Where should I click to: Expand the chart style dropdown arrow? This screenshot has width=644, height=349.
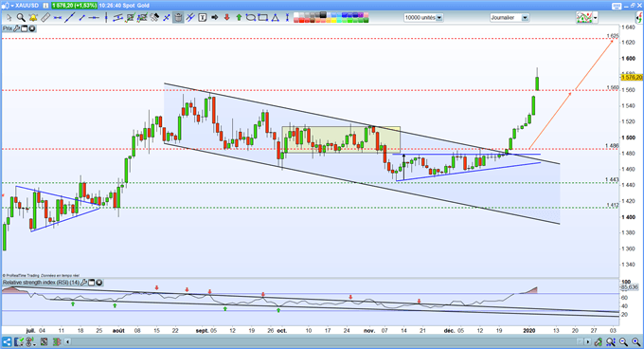click(595, 18)
